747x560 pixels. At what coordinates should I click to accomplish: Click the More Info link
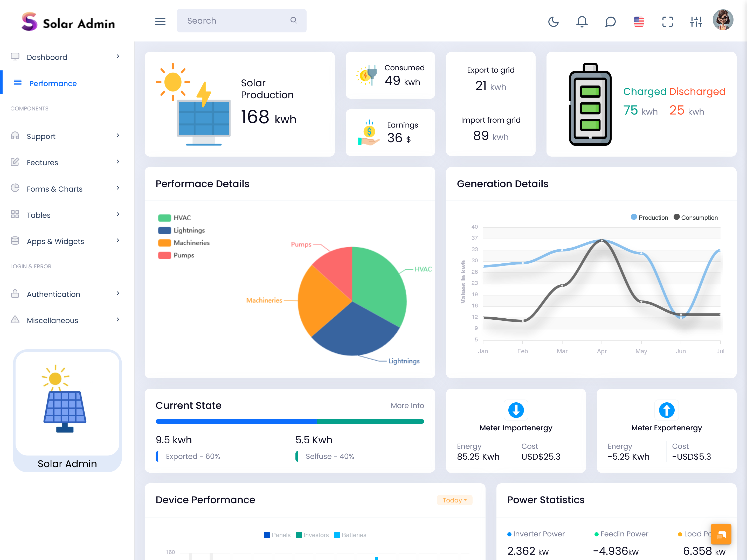coord(407,405)
